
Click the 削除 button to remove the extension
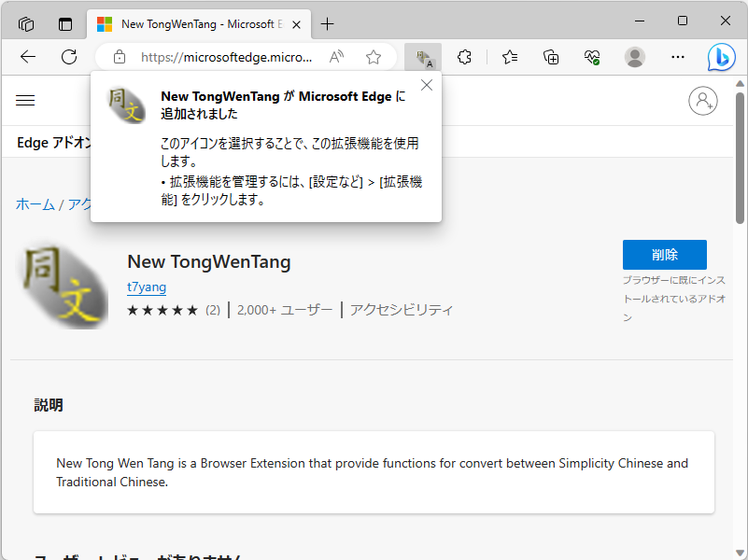point(664,254)
